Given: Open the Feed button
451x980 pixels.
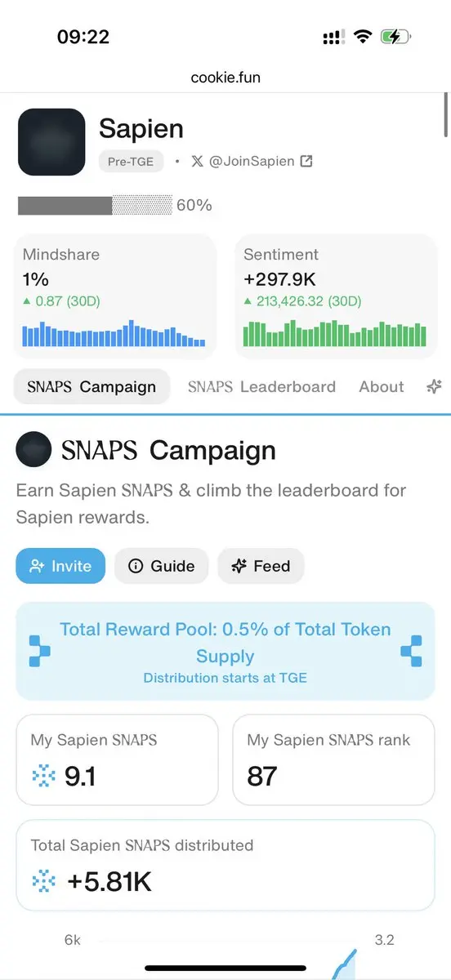Looking at the screenshot, I should tap(261, 566).
